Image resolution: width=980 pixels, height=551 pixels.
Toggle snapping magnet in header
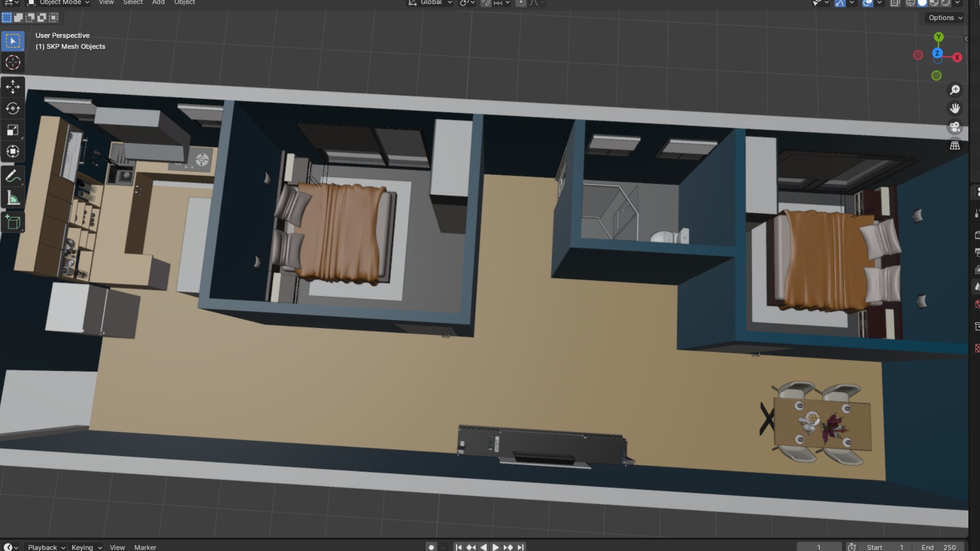click(x=486, y=3)
